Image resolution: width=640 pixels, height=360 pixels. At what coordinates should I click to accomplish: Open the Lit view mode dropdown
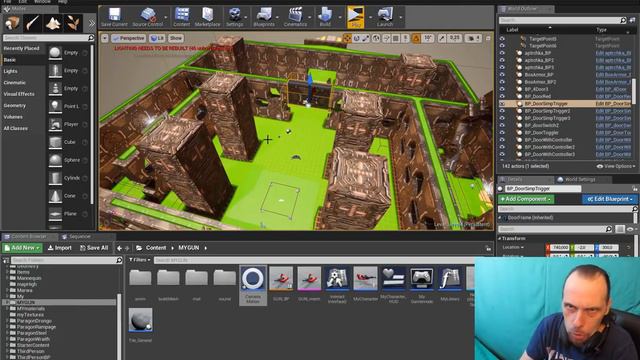click(x=157, y=38)
